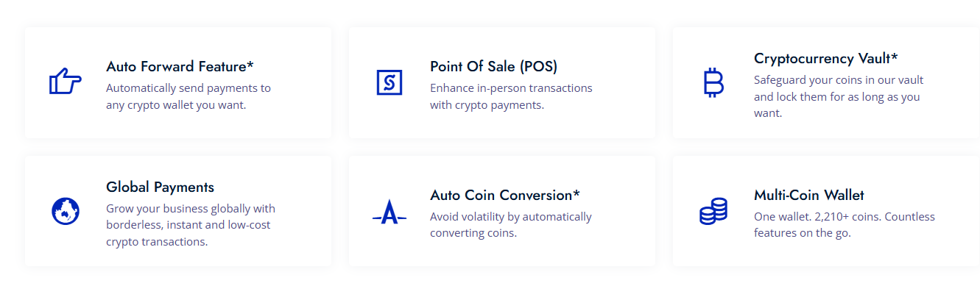Click the pointing hand Auto Forward icon
980x286 pixels.
[x=65, y=82]
